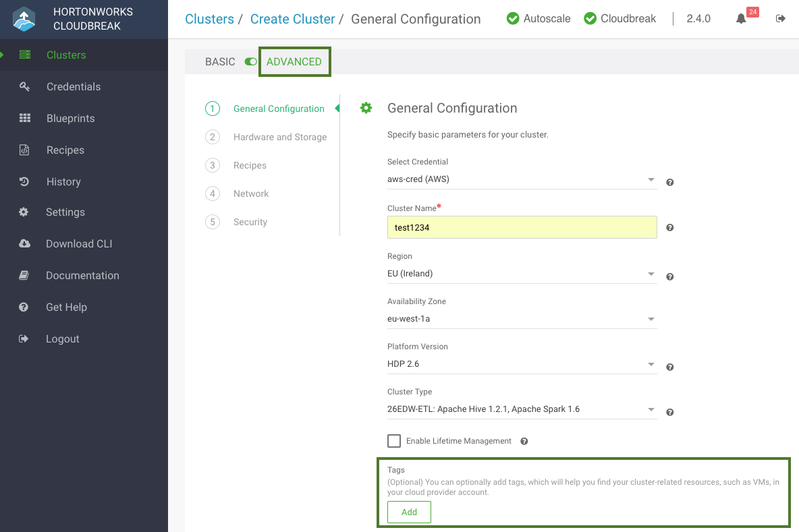Toggle the Basic/Advanced mode switch
Viewport: 799px width, 532px height.
pyautogui.click(x=250, y=61)
